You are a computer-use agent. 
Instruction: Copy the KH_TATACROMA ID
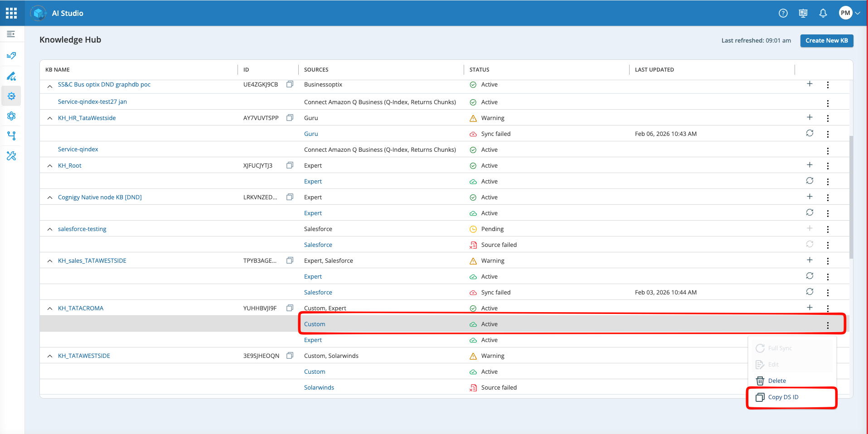[x=290, y=308]
